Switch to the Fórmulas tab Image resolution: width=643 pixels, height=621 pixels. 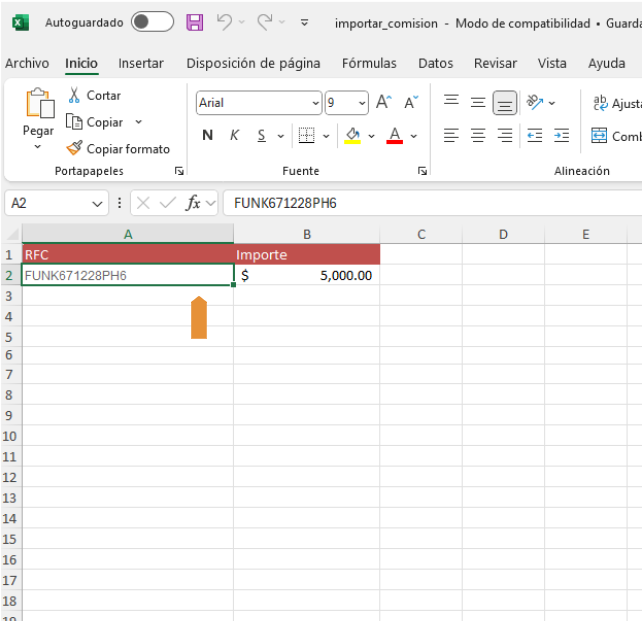tap(369, 63)
